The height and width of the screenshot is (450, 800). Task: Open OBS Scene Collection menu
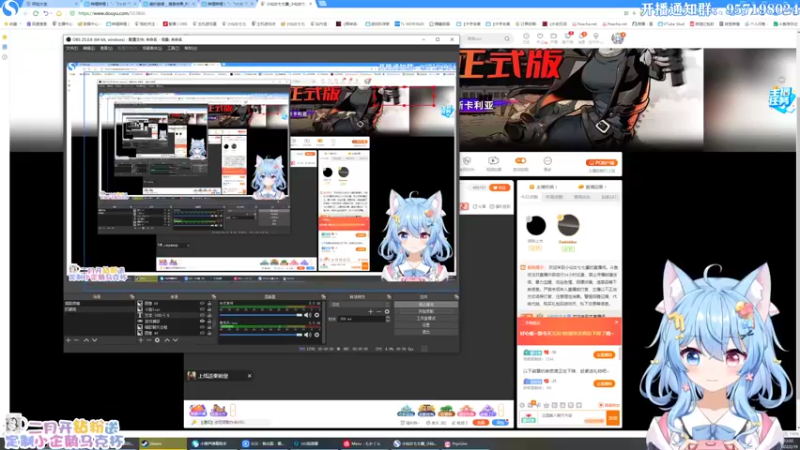[x=152, y=48]
